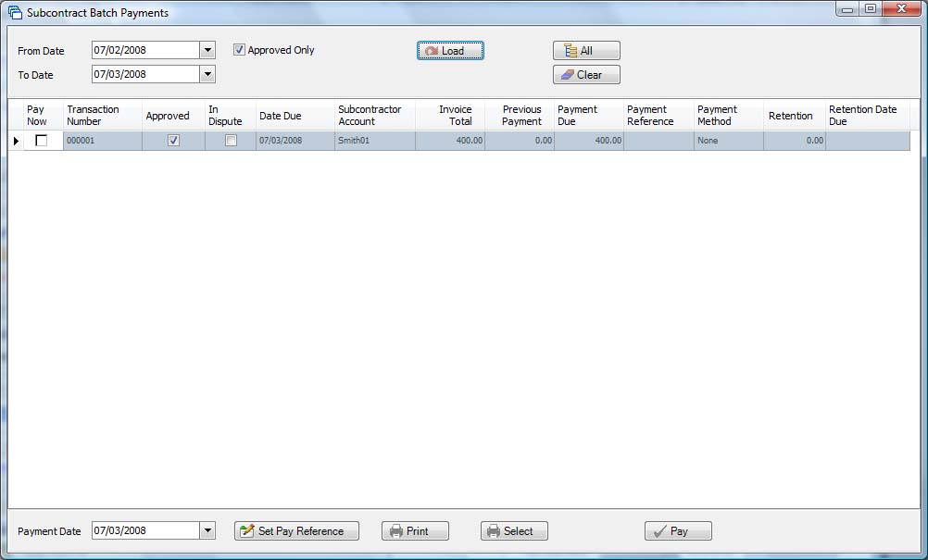The height and width of the screenshot is (560, 928).
Task: Click the Print button
Action: pyautogui.click(x=415, y=531)
